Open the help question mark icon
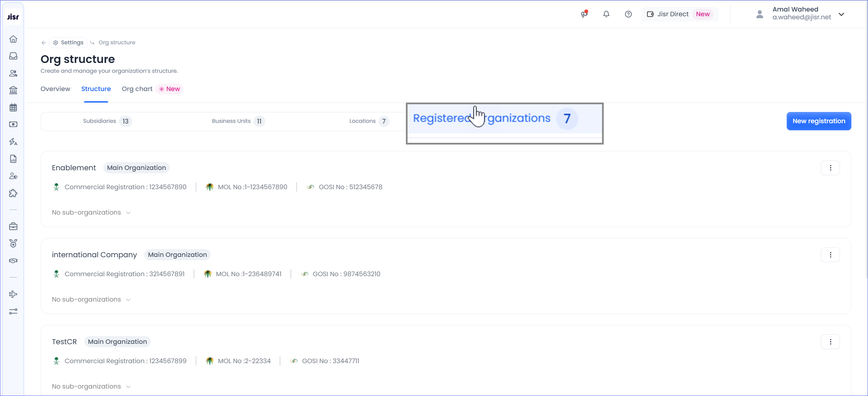868x396 pixels. pos(628,14)
